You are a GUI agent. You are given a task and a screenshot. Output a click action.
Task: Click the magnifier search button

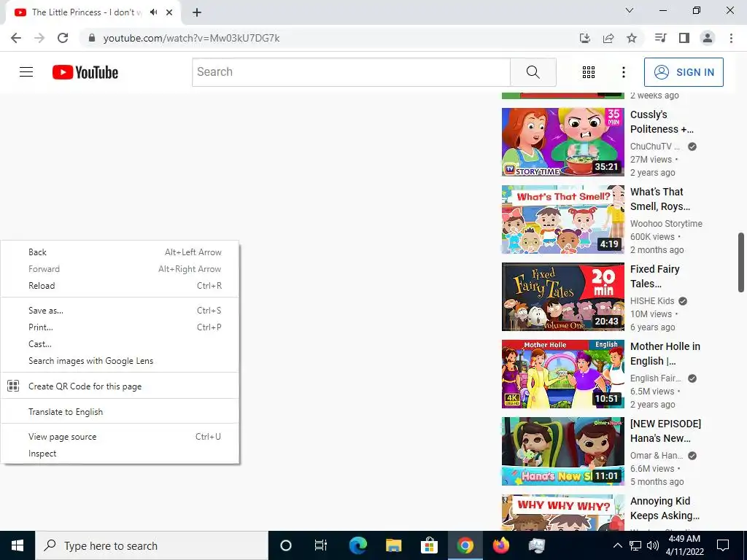pyautogui.click(x=533, y=72)
